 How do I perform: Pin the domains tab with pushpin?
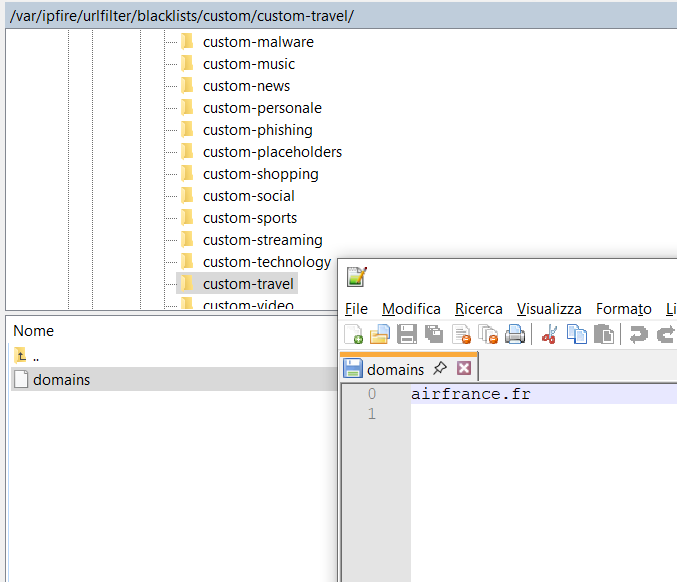(x=440, y=369)
